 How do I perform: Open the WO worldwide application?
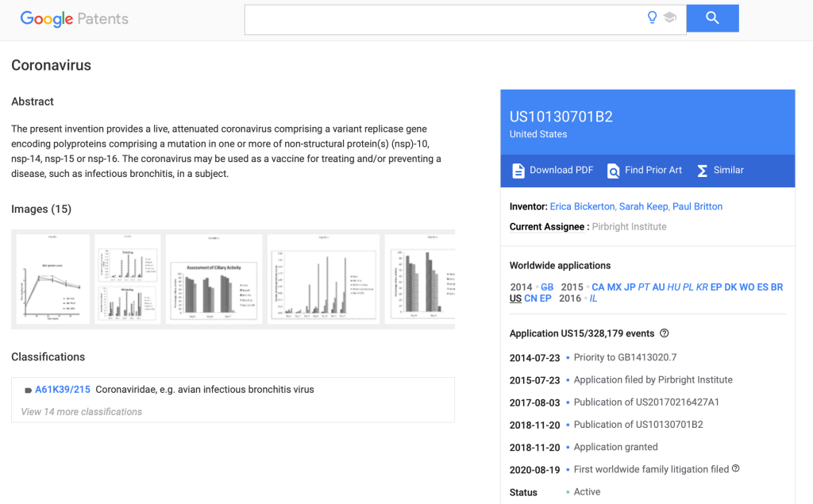click(746, 287)
